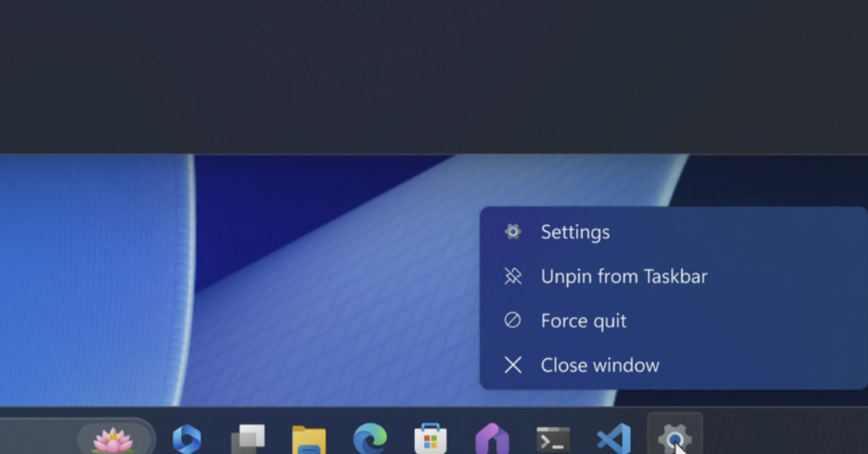Launch Windows Terminal from the taskbar

point(553,439)
